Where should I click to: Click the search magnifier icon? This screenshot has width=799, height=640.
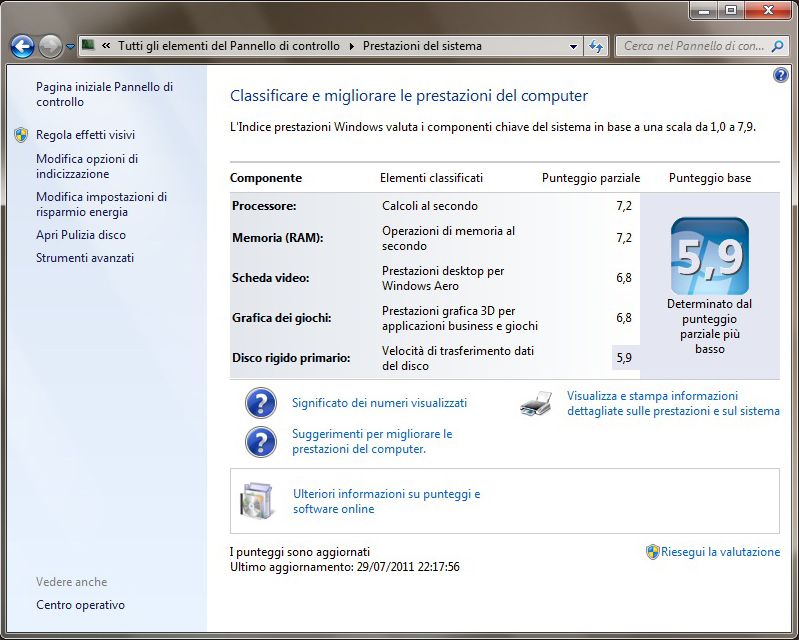pos(778,46)
